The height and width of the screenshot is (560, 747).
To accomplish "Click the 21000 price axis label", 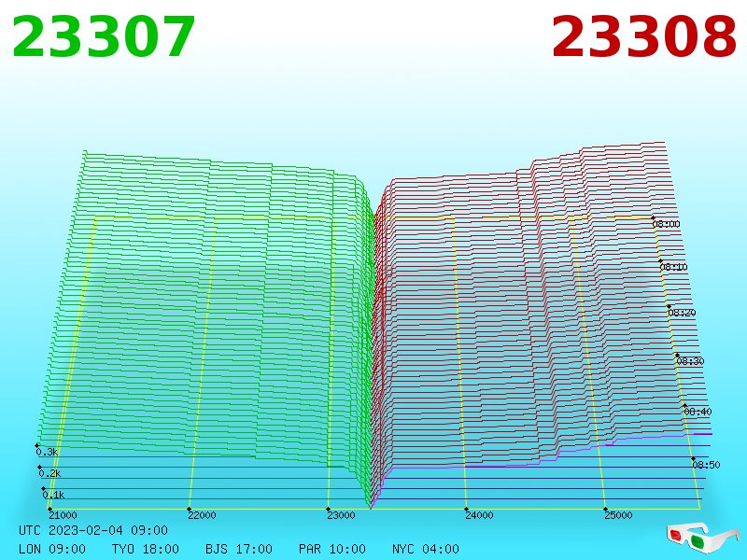I will pyautogui.click(x=63, y=515).
